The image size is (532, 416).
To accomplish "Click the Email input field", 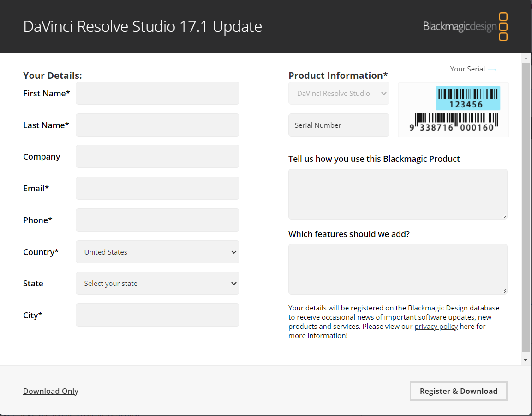I will (x=157, y=188).
